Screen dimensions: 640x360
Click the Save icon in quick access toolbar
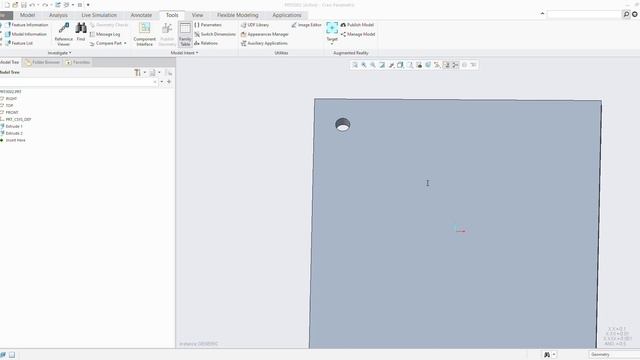(24, 5)
